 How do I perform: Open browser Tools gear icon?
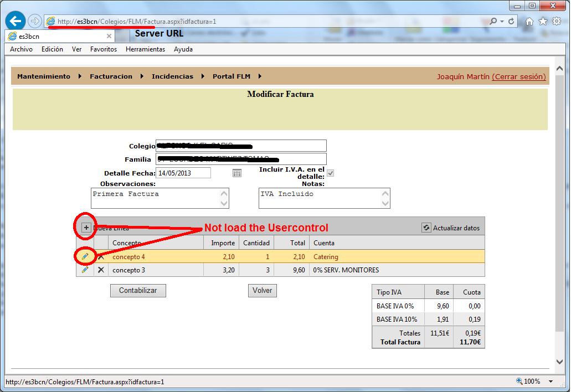[557, 21]
